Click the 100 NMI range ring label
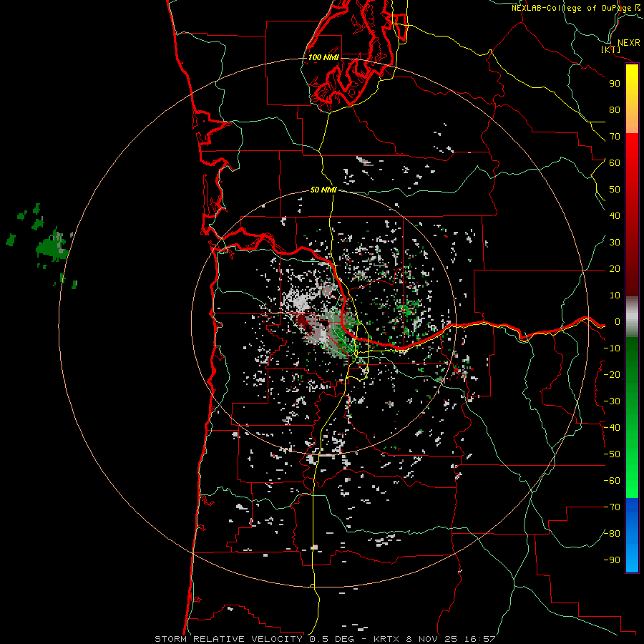This screenshot has height=644, width=644. click(x=323, y=57)
